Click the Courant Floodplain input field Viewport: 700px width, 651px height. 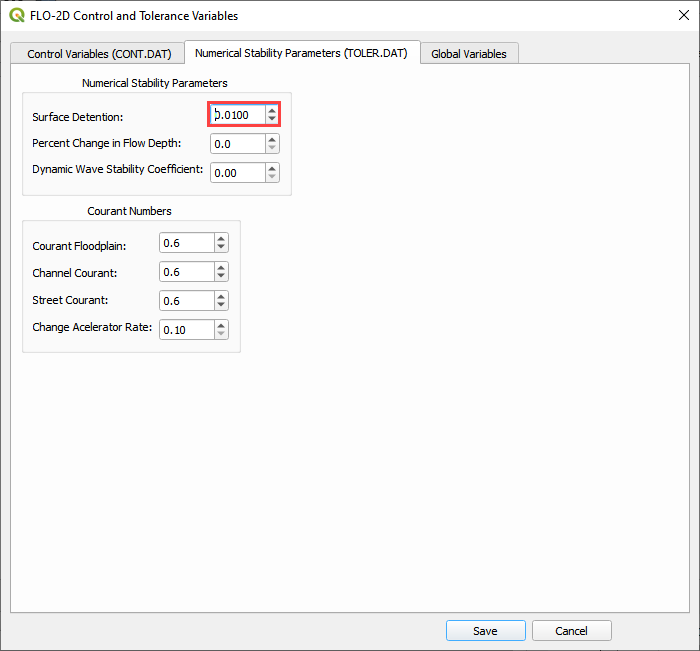(x=186, y=243)
